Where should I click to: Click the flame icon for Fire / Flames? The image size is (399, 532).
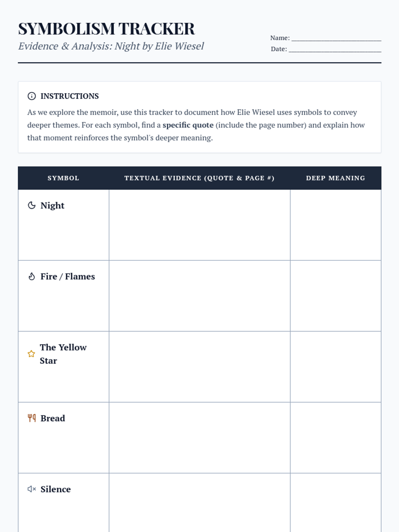(32, 276)
